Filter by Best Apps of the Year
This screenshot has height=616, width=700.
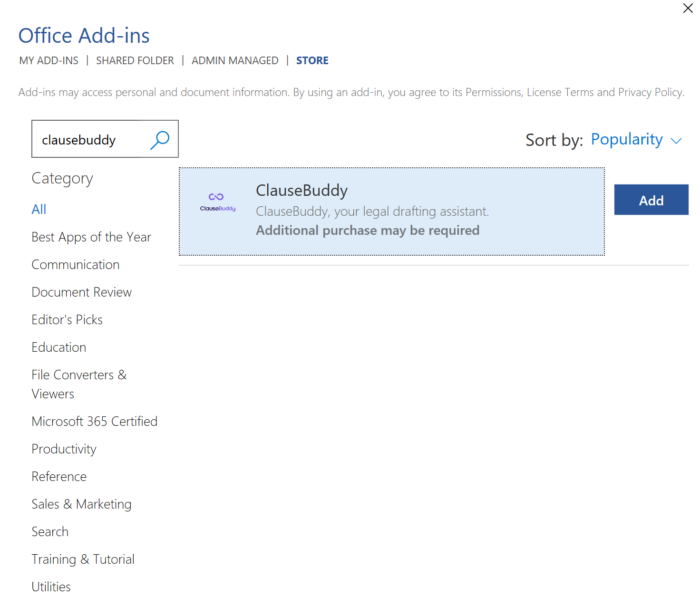tap(91, 237)
